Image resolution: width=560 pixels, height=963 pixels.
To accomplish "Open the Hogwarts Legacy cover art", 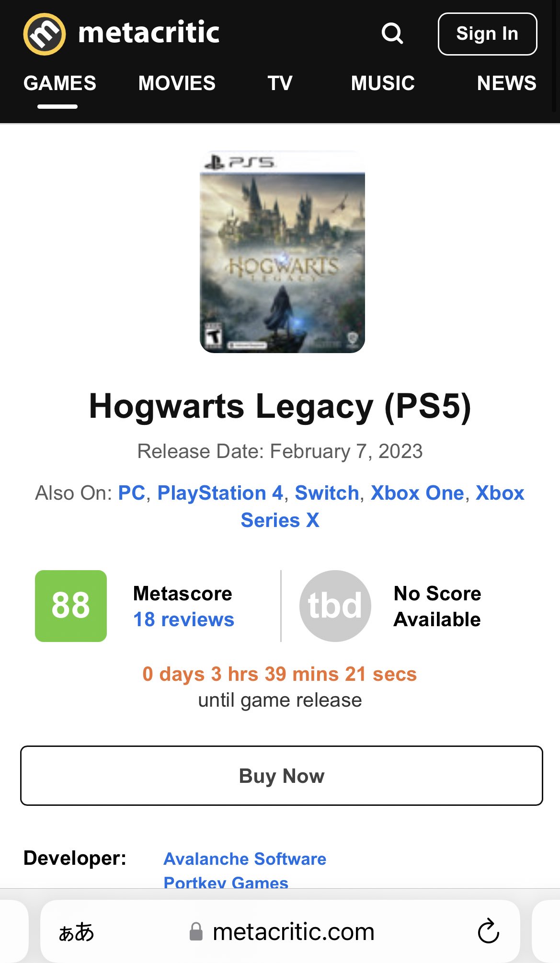I will tap(282, 252).
